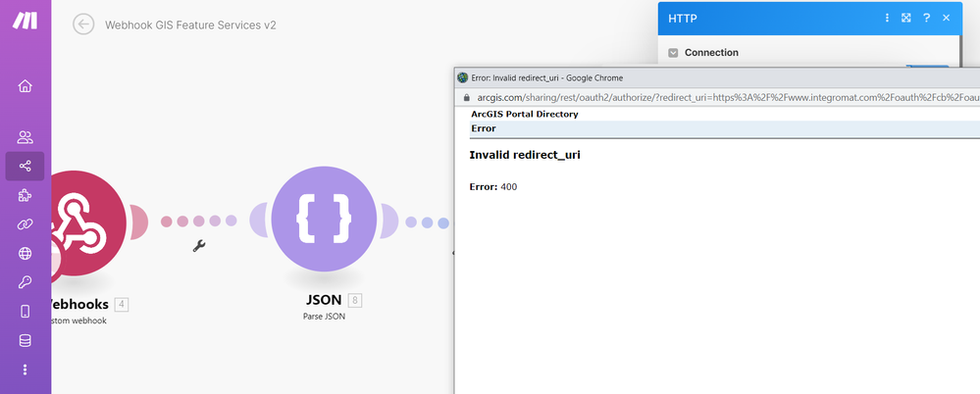Open Templates puzzle icon in sidebar
Image resolution: width=980 pixels, height=394 pixels.
tap(25, 195)
